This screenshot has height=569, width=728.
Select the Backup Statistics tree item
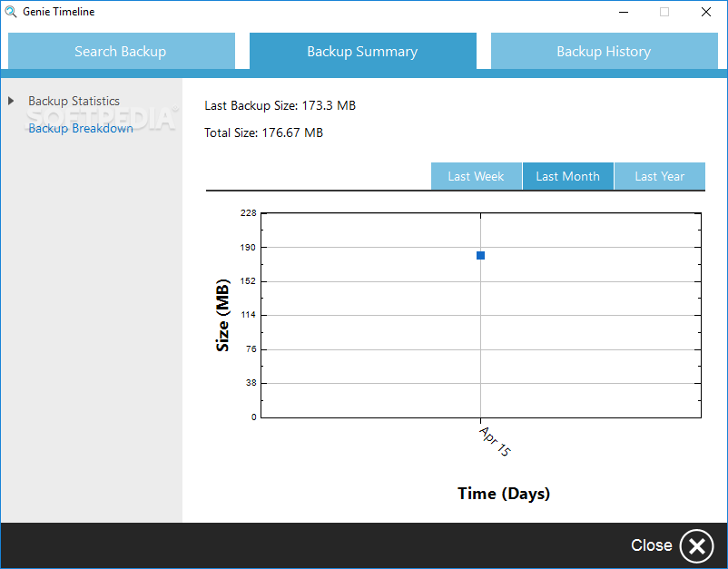click(x=74, y=101)
